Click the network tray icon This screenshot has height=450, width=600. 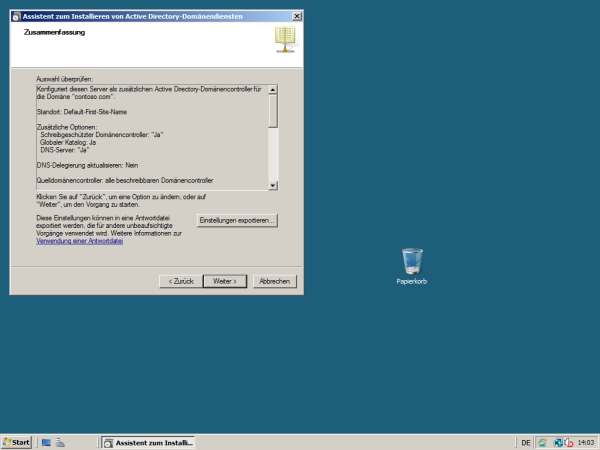(558, 443)
